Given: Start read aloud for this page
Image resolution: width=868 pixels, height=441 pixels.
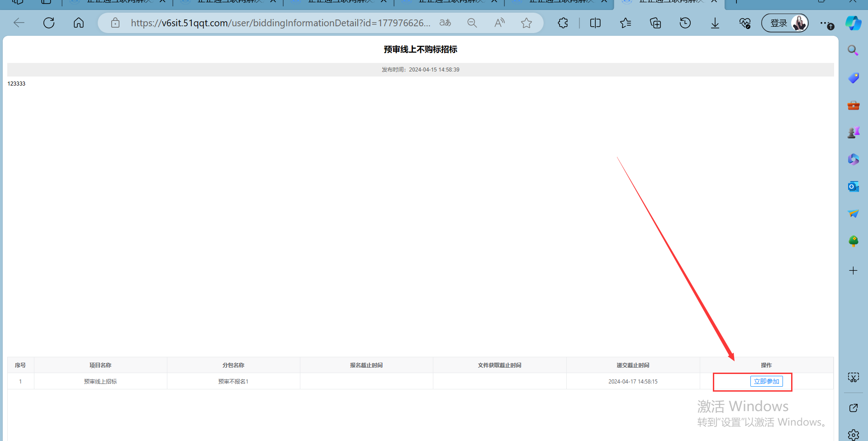Looking at the screenshot, I should (499, 23).
